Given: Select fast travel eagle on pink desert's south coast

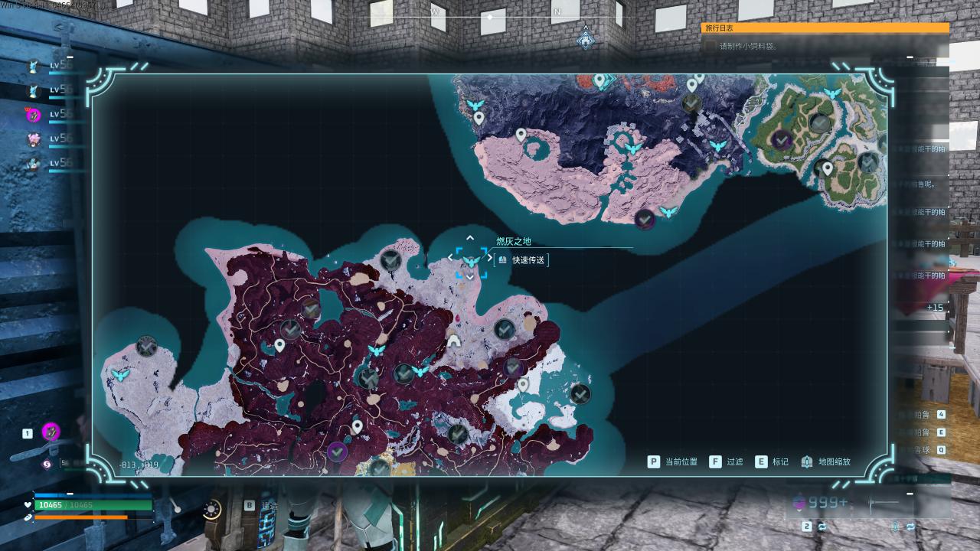Looking at the screenshot, I should click(668, 211).
